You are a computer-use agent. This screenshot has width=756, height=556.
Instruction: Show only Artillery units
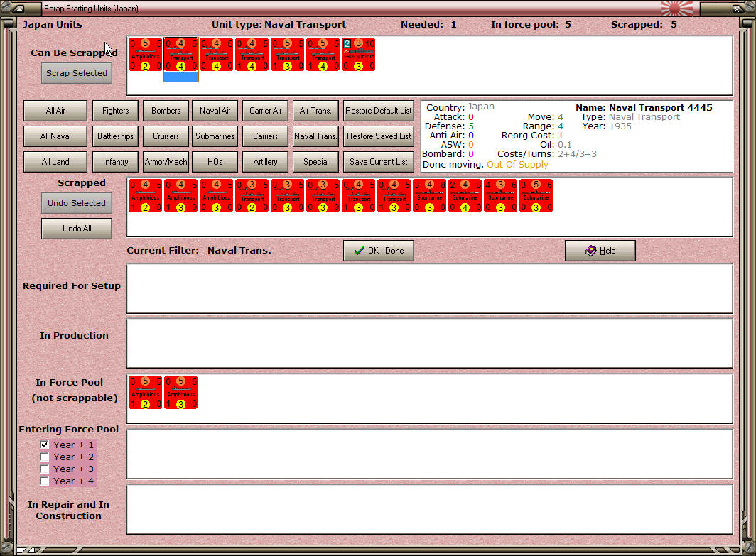[266, 162]
